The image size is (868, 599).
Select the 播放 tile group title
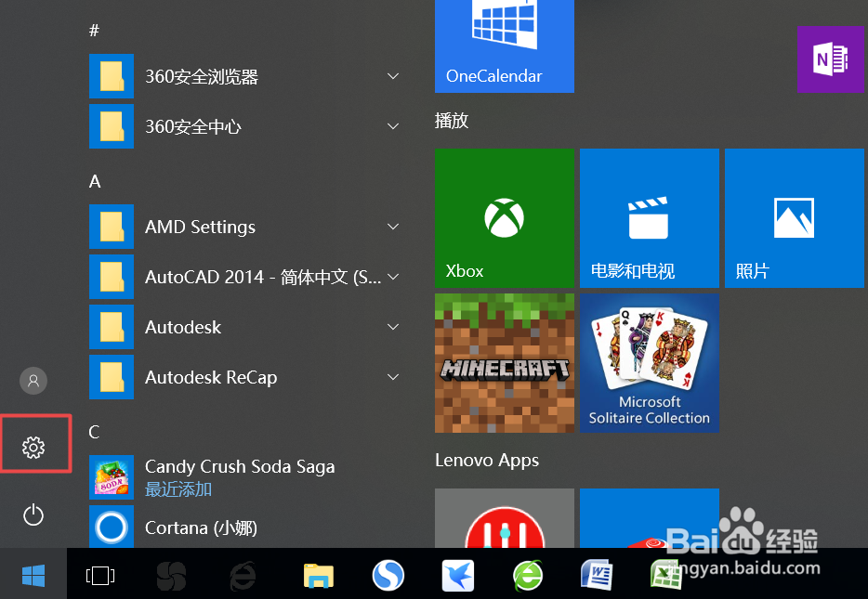[x=451, y=121]
